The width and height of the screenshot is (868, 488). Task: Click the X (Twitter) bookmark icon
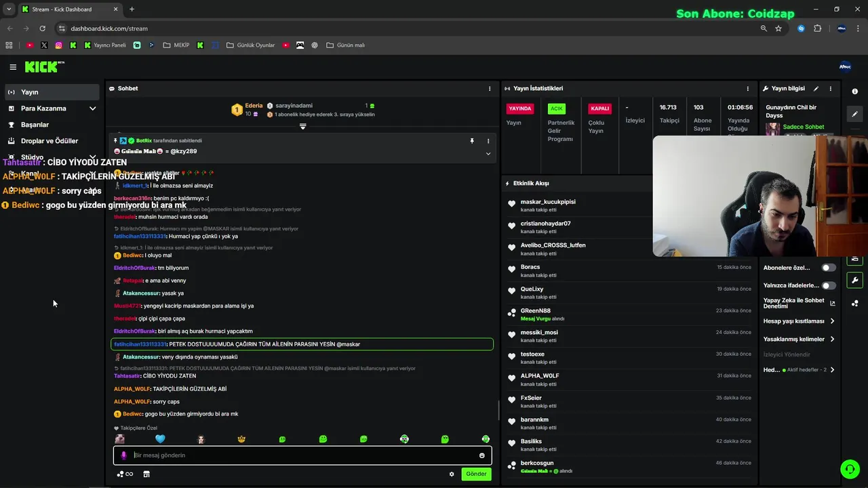(x=44, y=45)
